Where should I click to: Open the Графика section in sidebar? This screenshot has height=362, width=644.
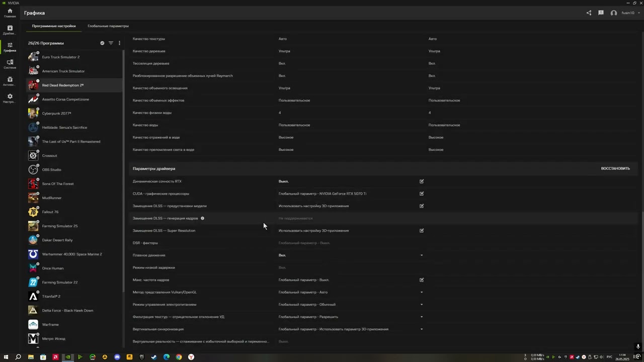click(x=10, y=47)
